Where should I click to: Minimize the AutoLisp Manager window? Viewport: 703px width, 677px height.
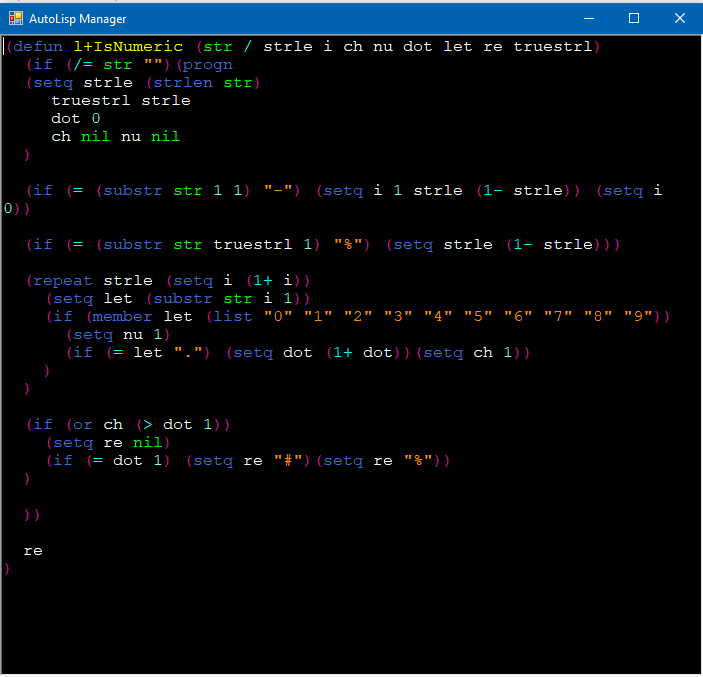(x=589, y=18)
